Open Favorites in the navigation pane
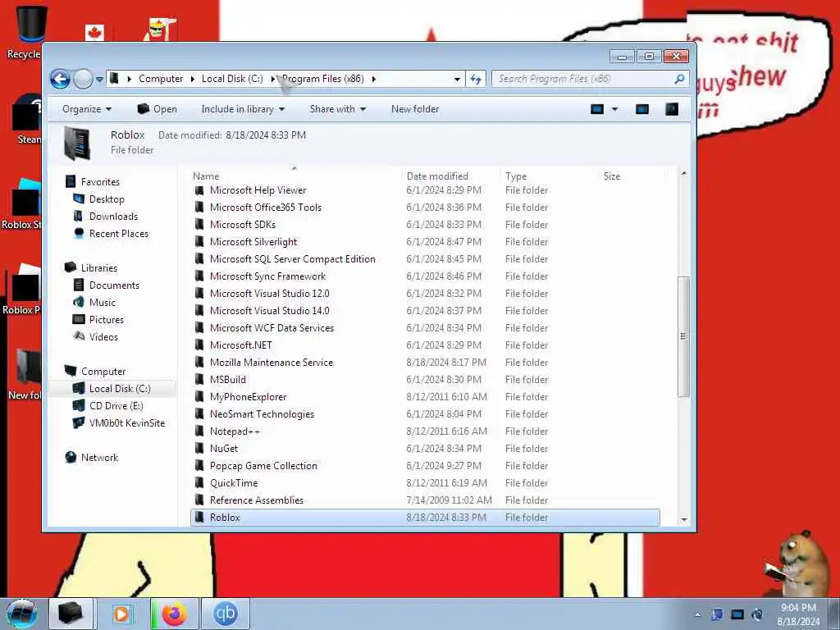840x630 pixels. [x=99, y=181]
